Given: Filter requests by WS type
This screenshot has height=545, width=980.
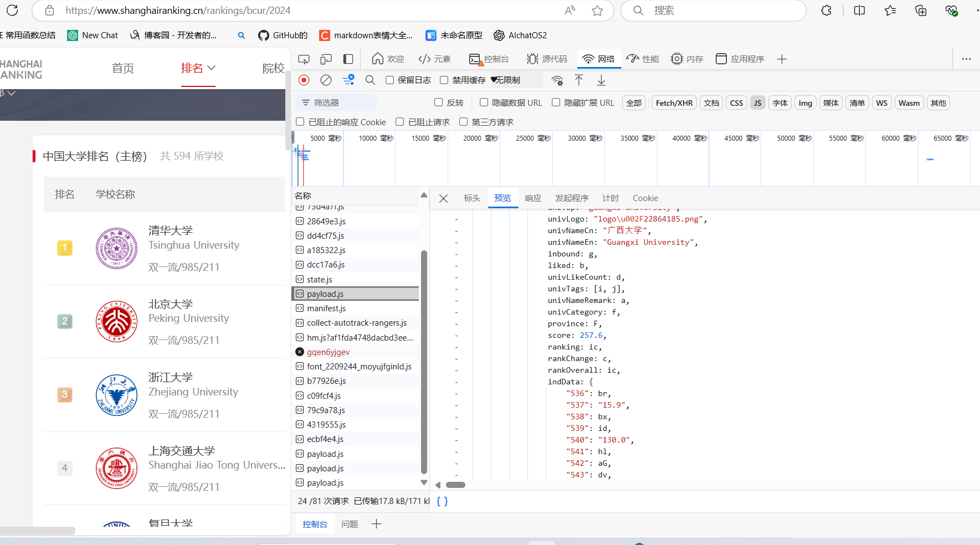Looking at the screenshot, I should (x=881, y=103).
